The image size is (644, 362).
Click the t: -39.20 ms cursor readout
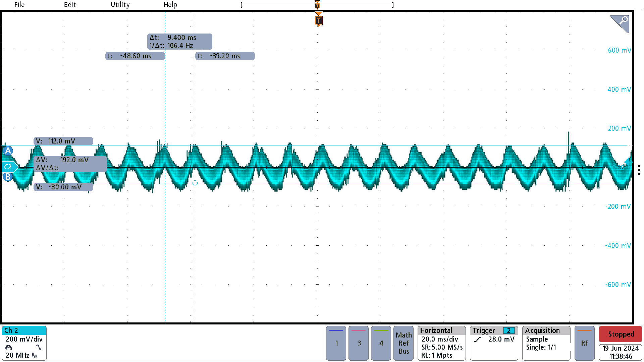[x=225, y=56]
